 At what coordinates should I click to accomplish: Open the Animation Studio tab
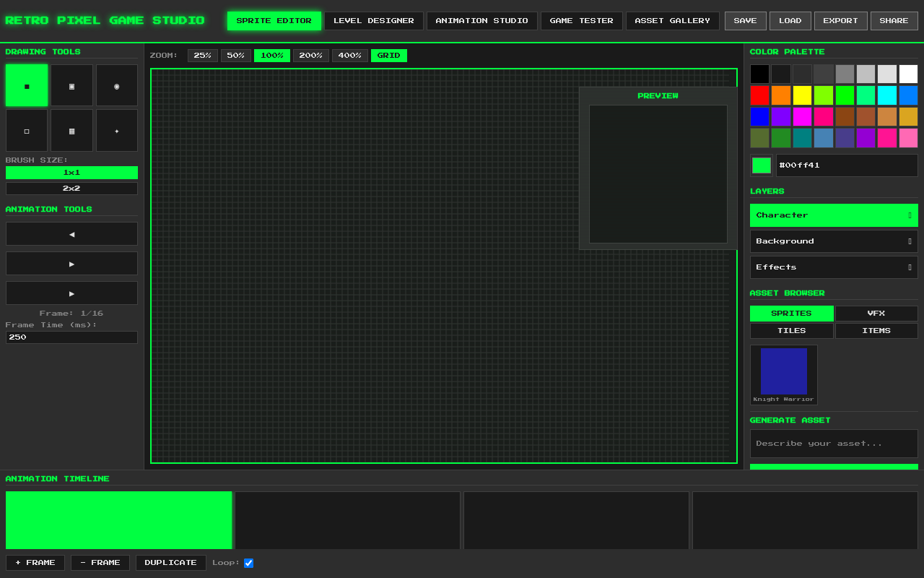481,20
